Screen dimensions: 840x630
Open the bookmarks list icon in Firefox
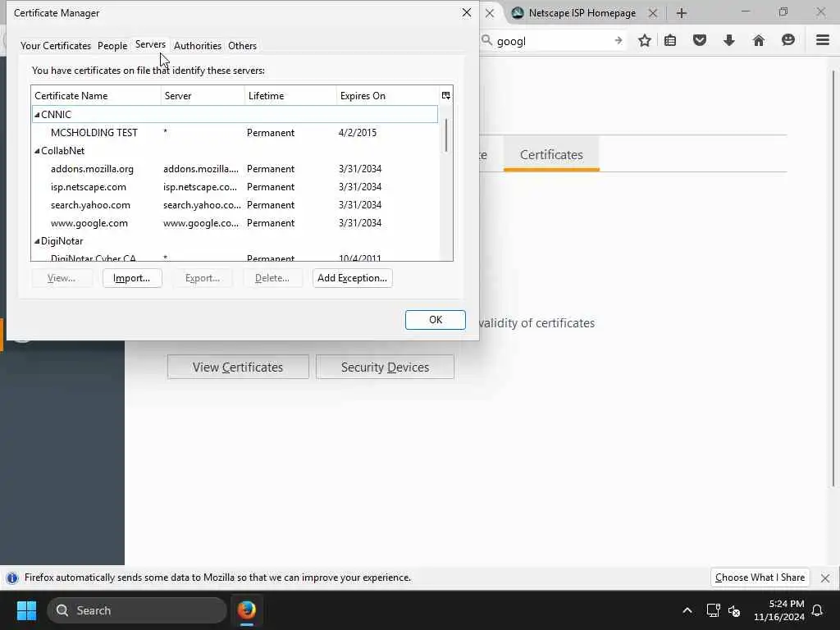click(x=670, y=40)
